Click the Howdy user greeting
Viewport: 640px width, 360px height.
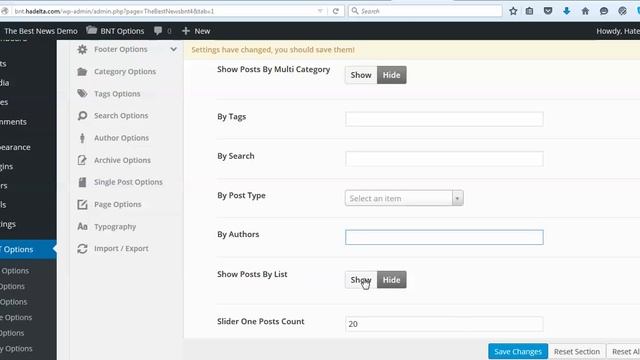(x=618, y=31)
